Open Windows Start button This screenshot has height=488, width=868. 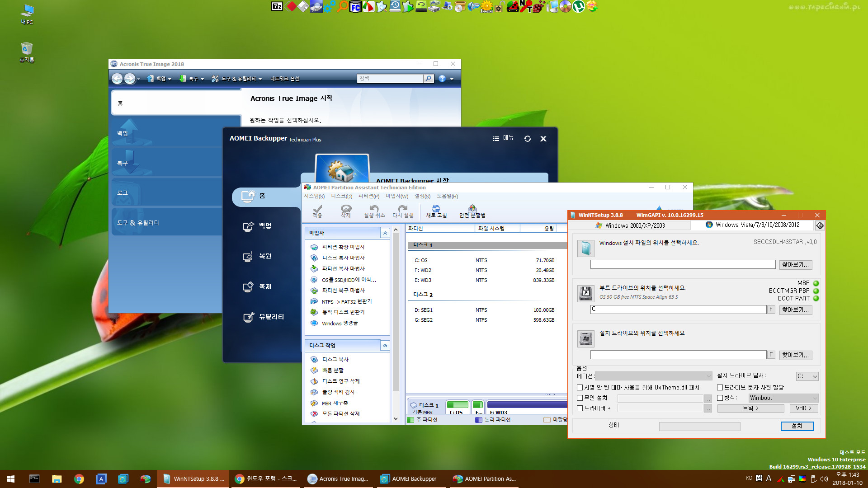11,479
